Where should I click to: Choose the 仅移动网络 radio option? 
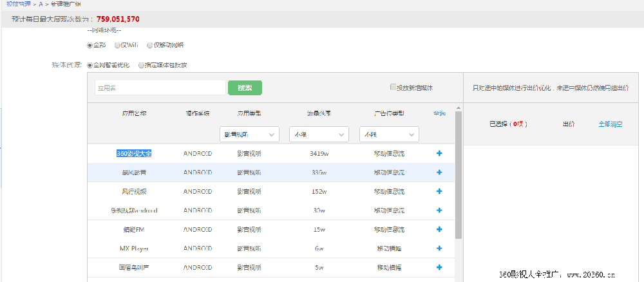[x=150, y=46]
